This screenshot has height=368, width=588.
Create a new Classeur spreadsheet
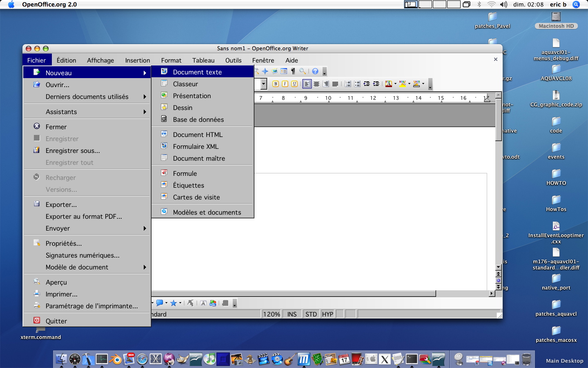(x=203, y=84)
